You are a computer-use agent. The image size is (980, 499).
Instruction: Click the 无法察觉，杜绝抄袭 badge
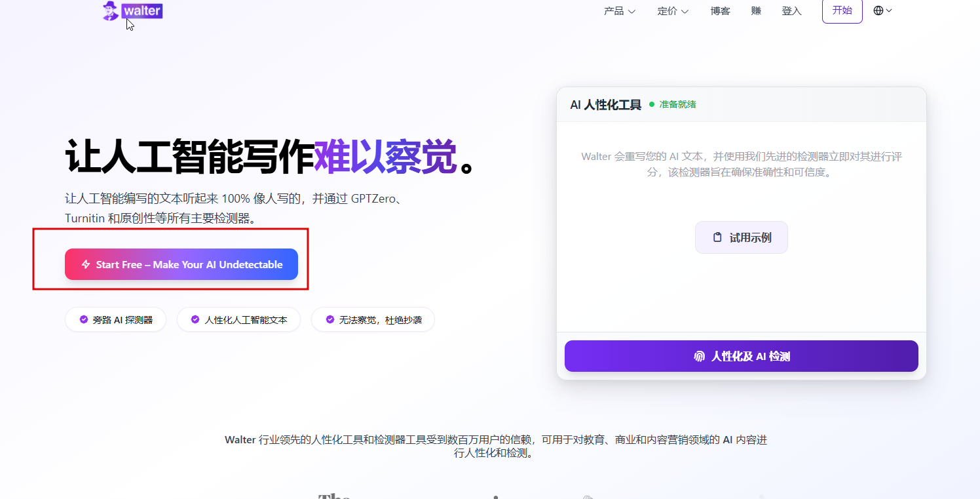(x=373, y=320)
